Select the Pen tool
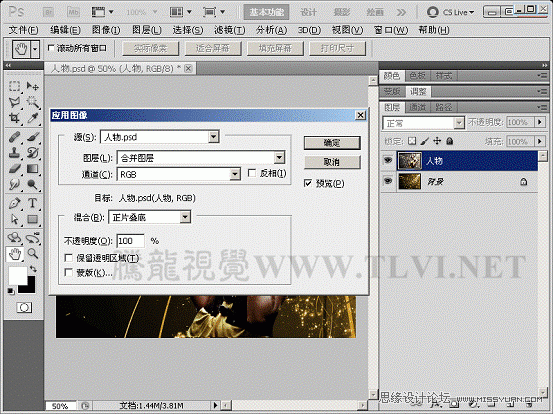This screenshot has width=553, height=414. (x=14, y=203)
